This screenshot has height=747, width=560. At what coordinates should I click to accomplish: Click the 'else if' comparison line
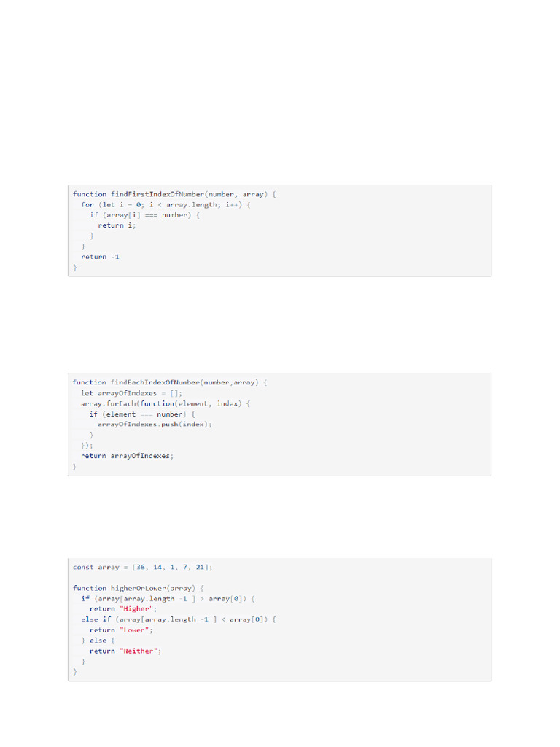click(179, 619)
